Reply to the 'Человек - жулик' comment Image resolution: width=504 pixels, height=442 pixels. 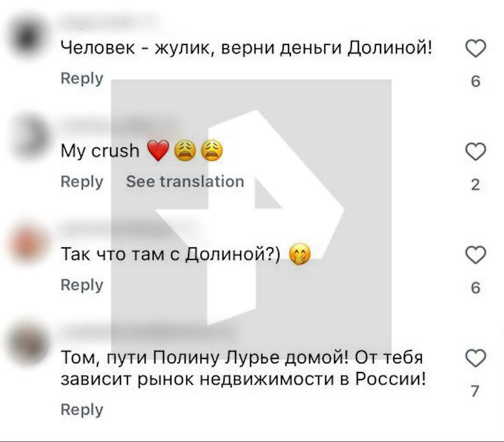(82, 78)
